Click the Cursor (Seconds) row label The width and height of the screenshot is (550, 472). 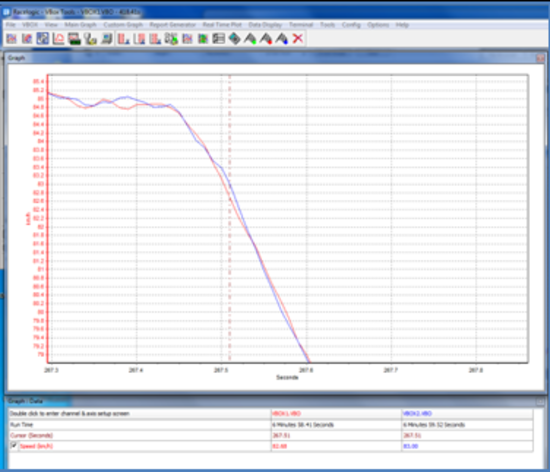31,435
